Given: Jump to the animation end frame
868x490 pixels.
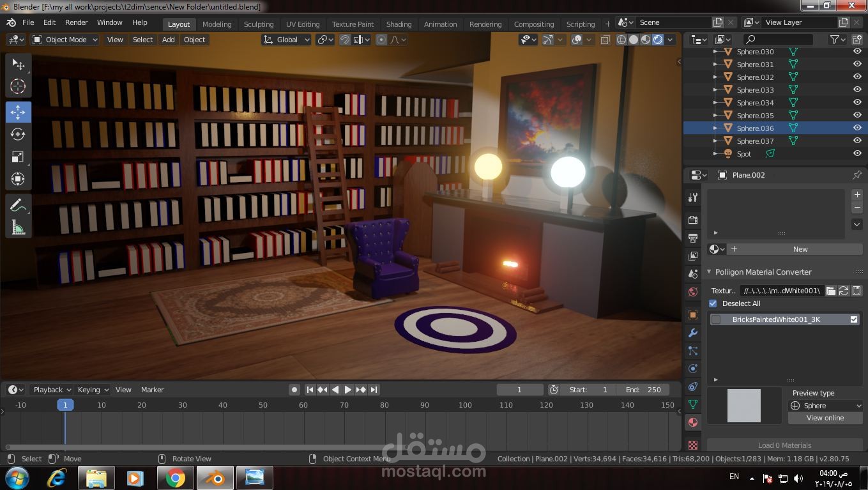Looking at the screenshot, I should coord(374,390).
